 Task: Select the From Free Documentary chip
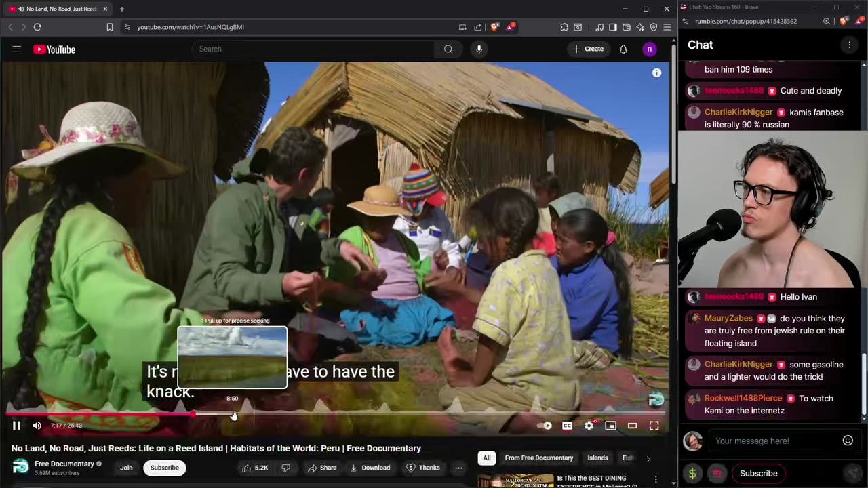click(539, 458)
